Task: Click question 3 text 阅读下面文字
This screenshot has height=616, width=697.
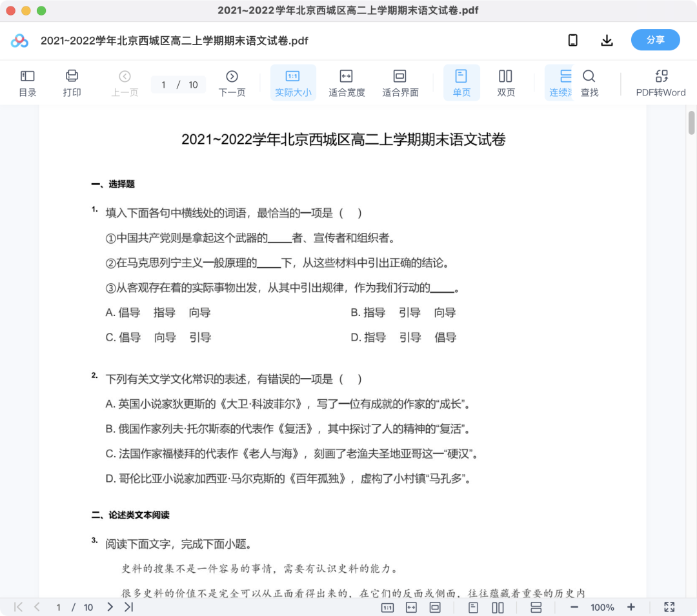Action: click(179, 544)
